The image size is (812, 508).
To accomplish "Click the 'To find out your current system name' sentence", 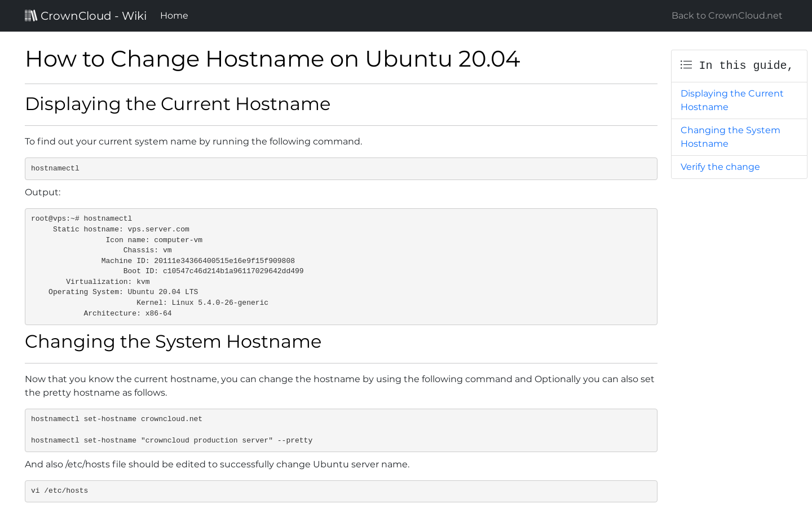I will [x=193, y=142].
